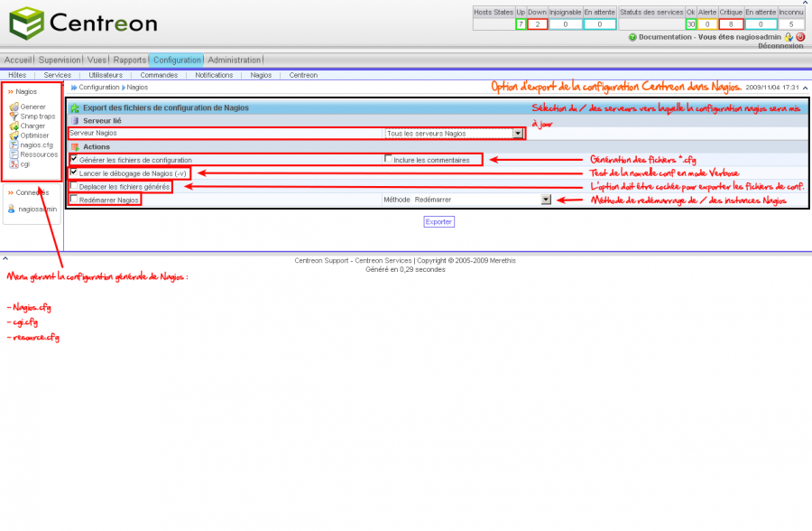This screenshot has width=812, height=531.
Task: Click the yellow user profile icon in header
Action: tap(789, 37)
